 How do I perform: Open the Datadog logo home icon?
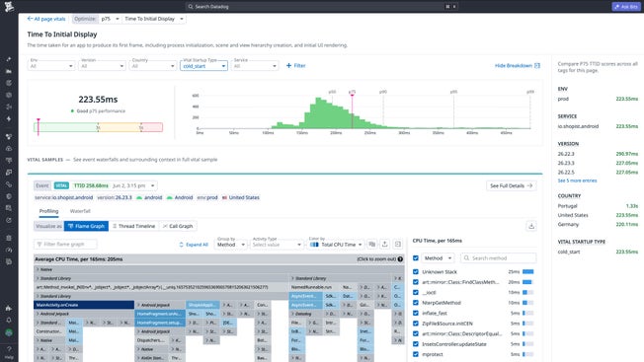(x=9, y=6)
